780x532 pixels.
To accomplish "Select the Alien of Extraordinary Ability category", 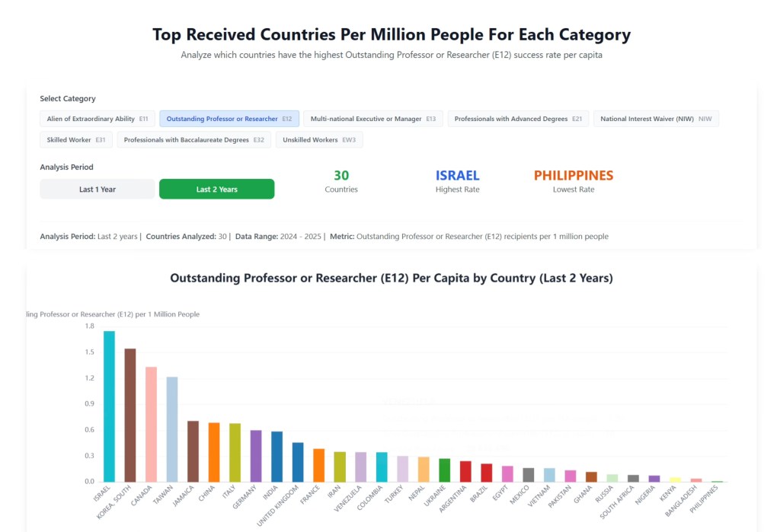I will (97, 119).
